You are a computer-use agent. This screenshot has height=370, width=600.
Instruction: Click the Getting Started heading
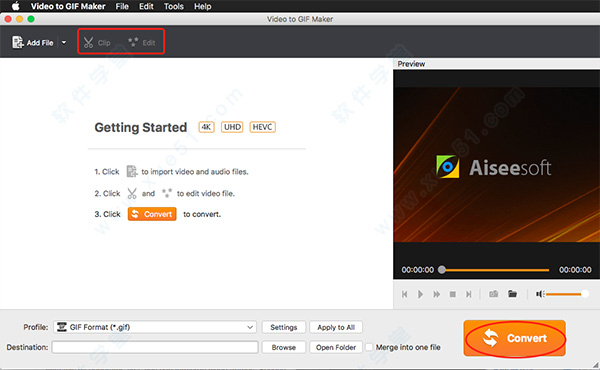tap(141, 127)
